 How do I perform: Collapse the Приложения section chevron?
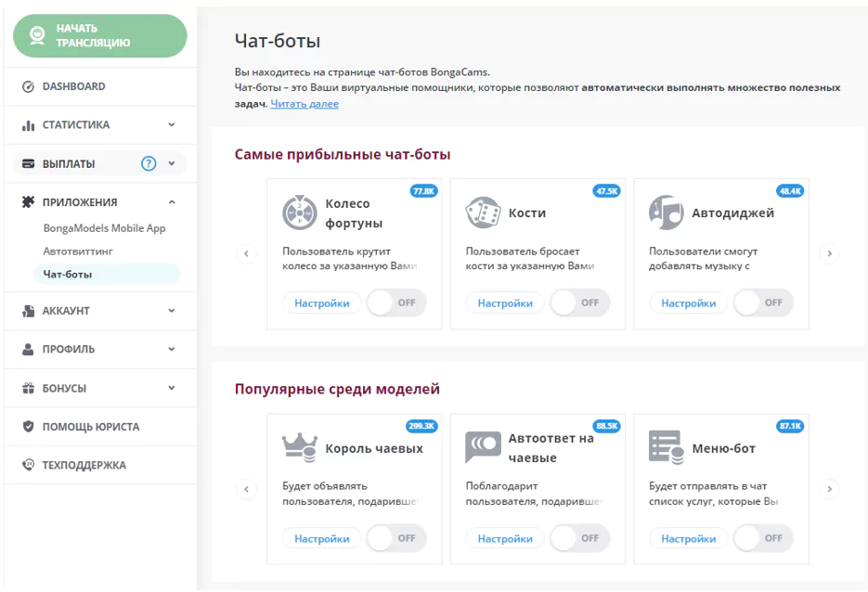172,202
